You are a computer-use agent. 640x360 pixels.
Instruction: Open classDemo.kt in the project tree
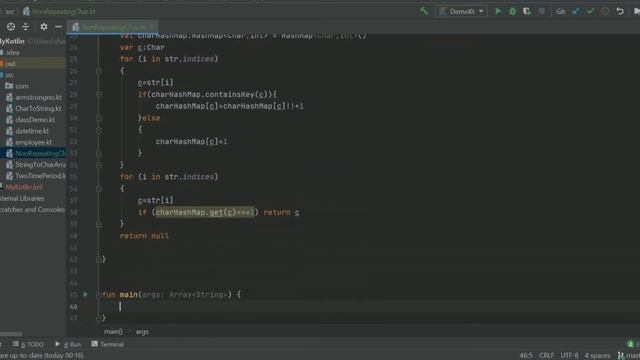click(35, 120)
